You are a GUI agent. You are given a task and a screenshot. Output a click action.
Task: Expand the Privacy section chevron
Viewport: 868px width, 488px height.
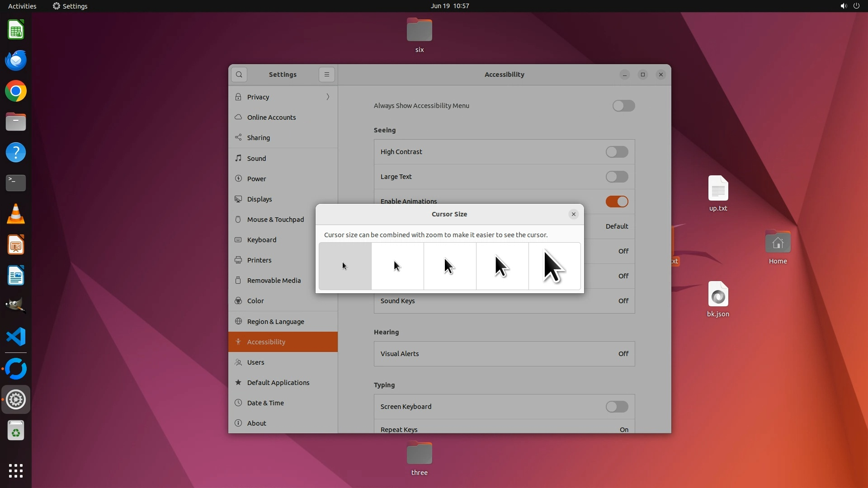pyautogui.click(x=328, y=97)
